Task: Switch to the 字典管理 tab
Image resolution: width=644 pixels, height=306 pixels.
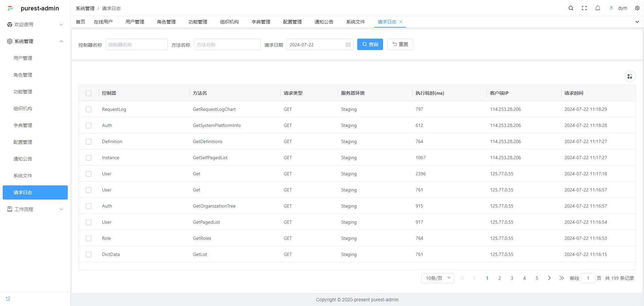Action: click(x=261, y=22)
